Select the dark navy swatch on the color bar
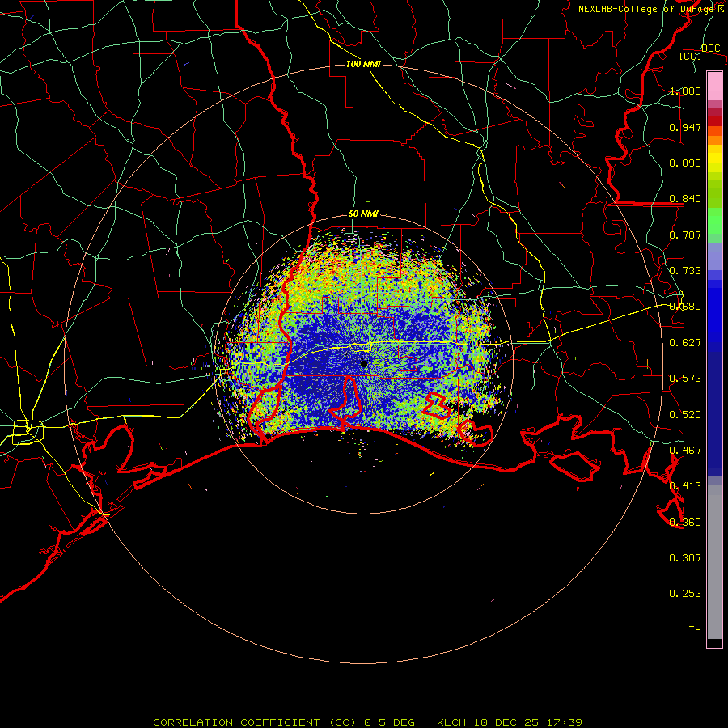 click(714, 408)
